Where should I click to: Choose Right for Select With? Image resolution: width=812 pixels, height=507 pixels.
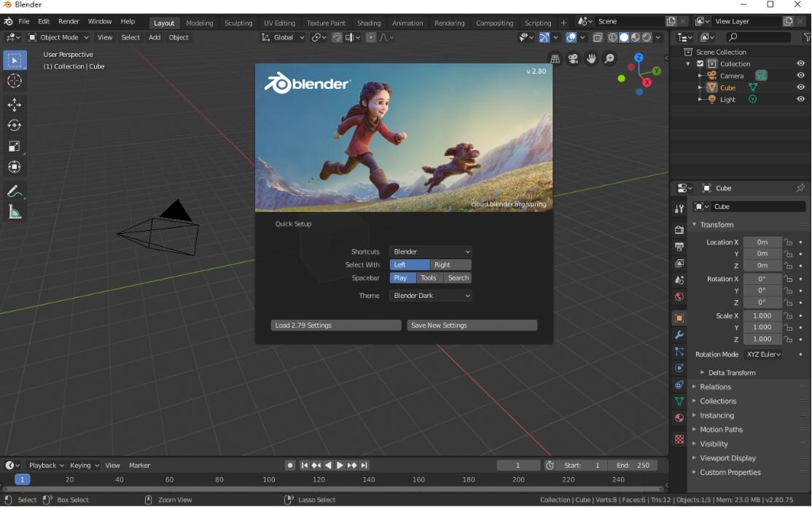(x=450, y=265)
